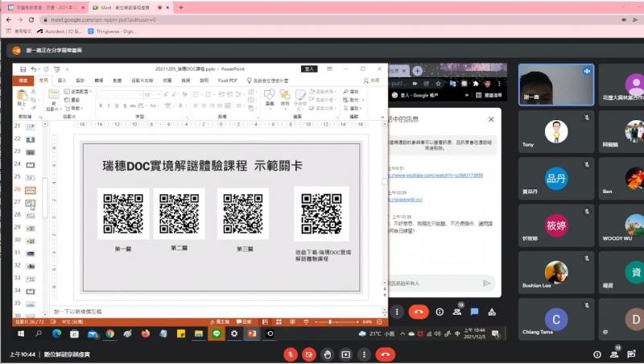Toggle the 第一關 QR code image selection
The width and height of the screenshot is (644, 364).
[x=123, y=213]
